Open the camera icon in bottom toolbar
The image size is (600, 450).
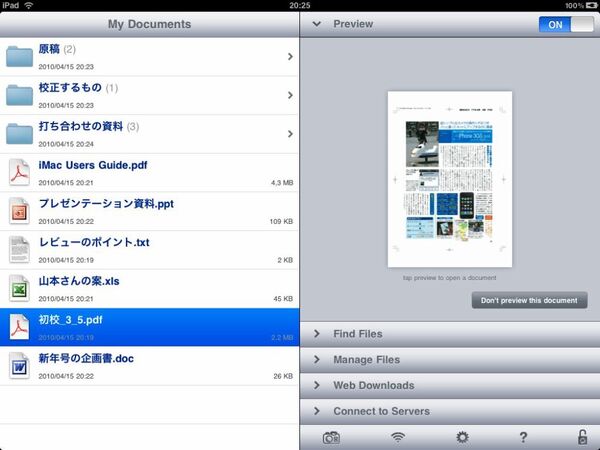click(x=331, y=437)
